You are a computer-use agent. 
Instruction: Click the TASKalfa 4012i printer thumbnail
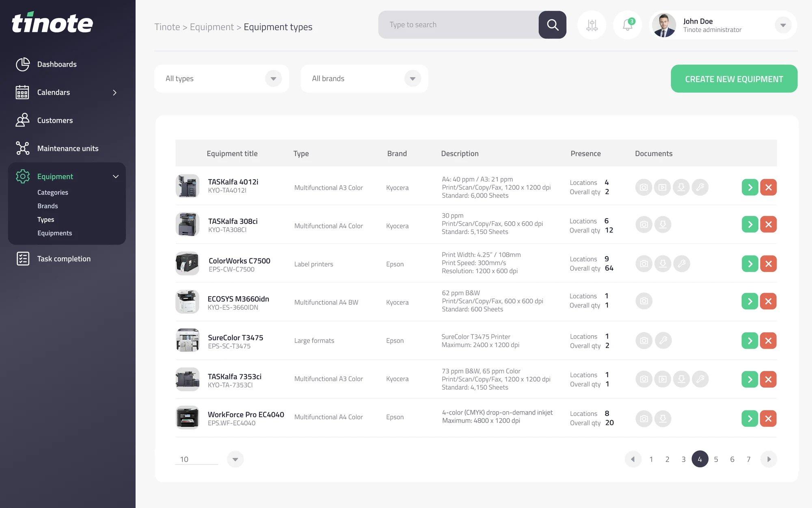tap(187, 186)
